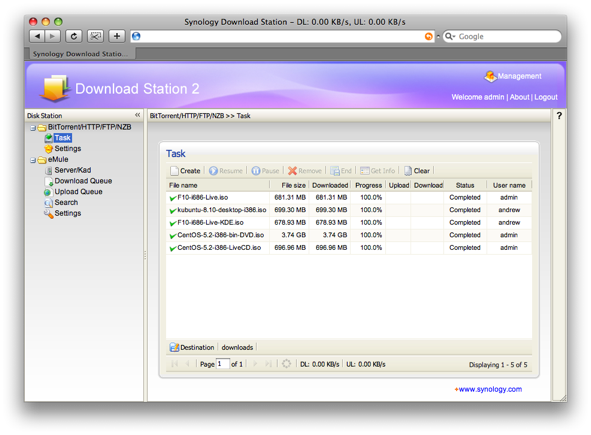
Task: Click the Pause toolbar button
Action: coord(265,171)
